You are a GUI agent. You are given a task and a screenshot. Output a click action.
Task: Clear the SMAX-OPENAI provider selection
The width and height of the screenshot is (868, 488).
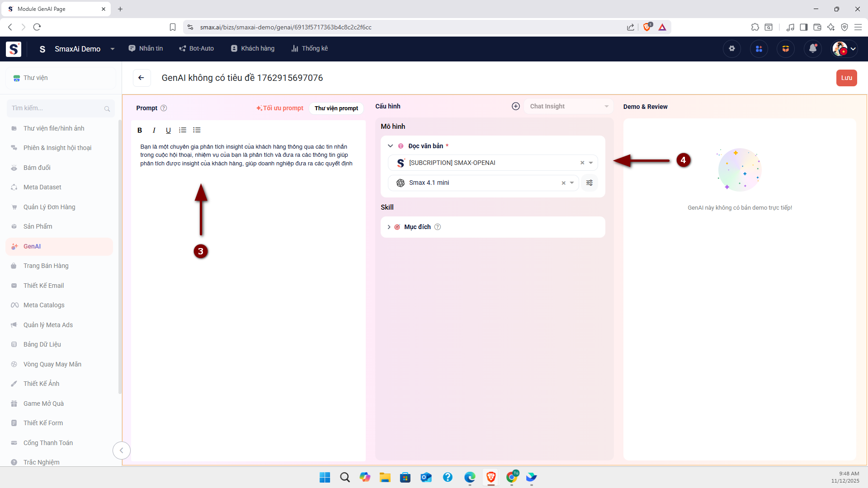tap(582, 163)
